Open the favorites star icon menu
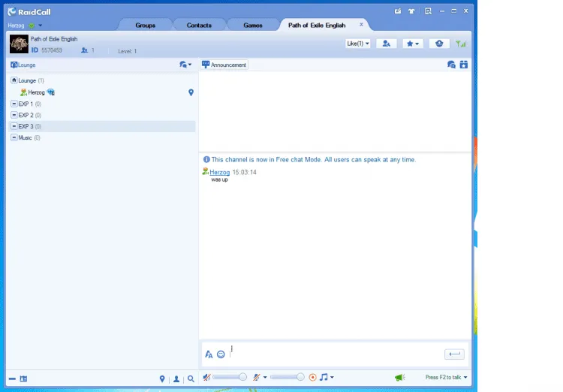This screenshot has width=563, height=392. tap(413, 44)
